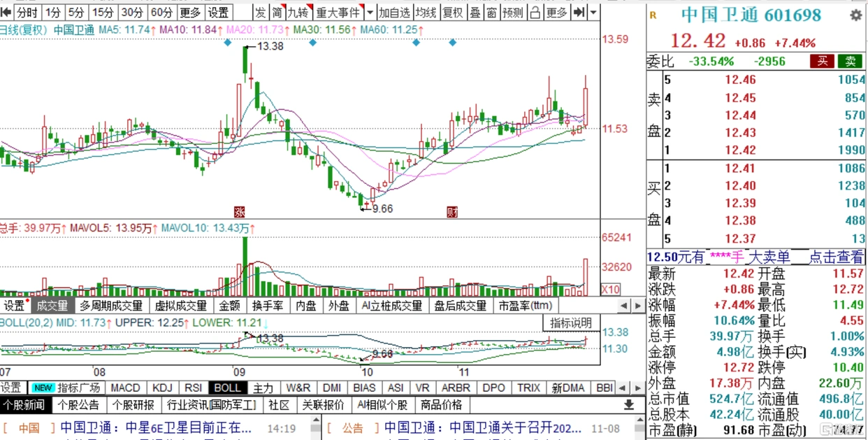Click the 13.38 peak price marker on the chart
The height and width of the screenshot is (440, 868).
coord(270,46)
